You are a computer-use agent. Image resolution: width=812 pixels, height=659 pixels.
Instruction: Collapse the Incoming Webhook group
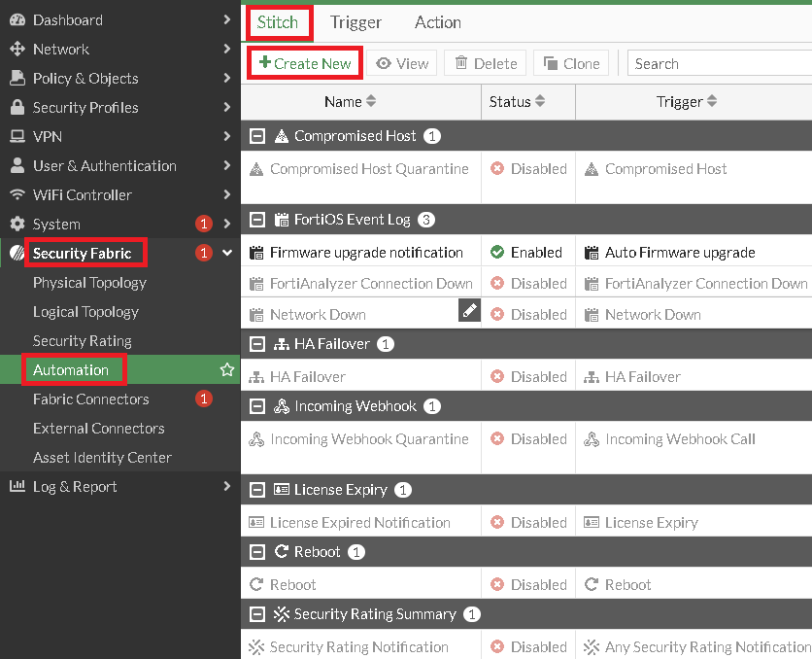click(256, 406)
